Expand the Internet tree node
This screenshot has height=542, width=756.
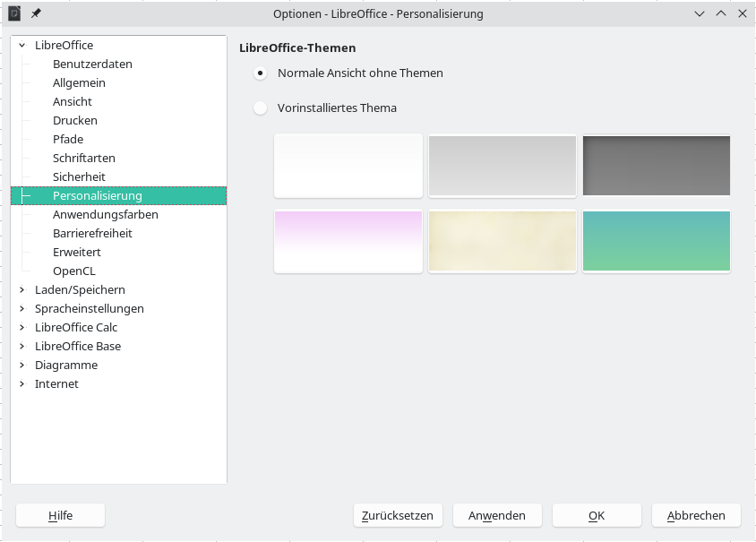(x=22, y=384)
